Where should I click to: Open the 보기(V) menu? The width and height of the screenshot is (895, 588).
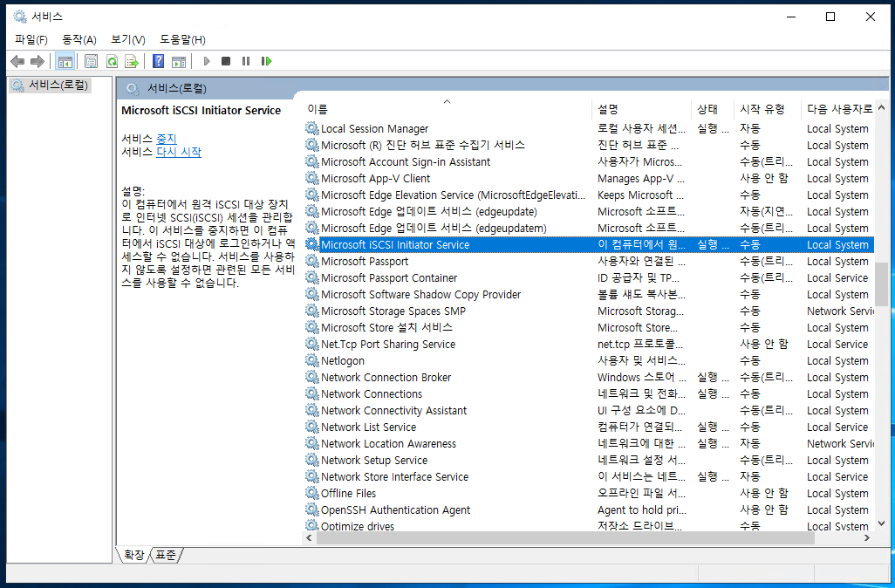point(128,39)
